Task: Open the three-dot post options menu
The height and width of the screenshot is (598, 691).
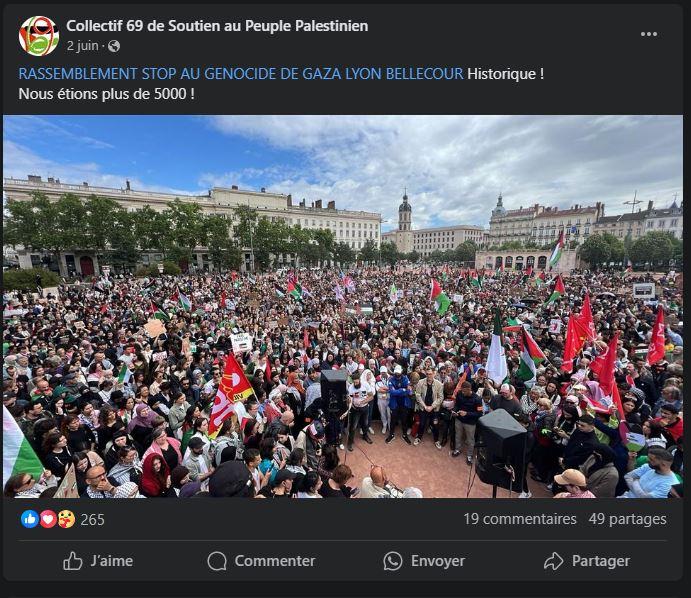Action: tap(649, 34)
